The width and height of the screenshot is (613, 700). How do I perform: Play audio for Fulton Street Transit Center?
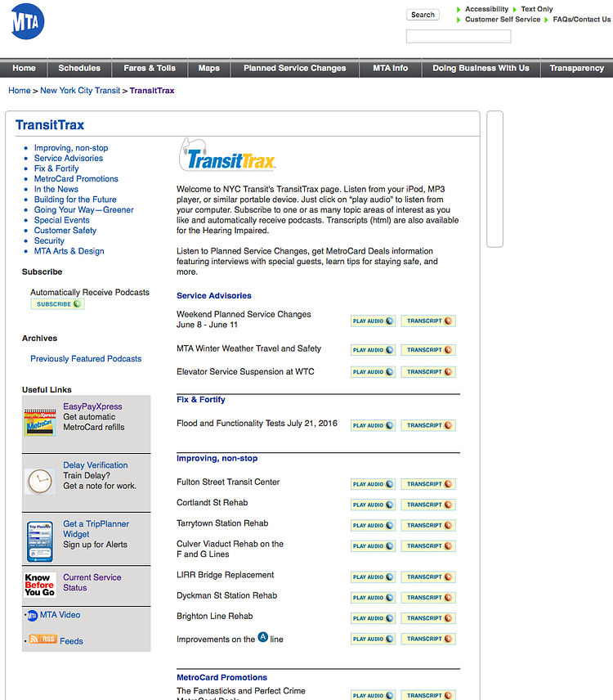pos(373,484)
